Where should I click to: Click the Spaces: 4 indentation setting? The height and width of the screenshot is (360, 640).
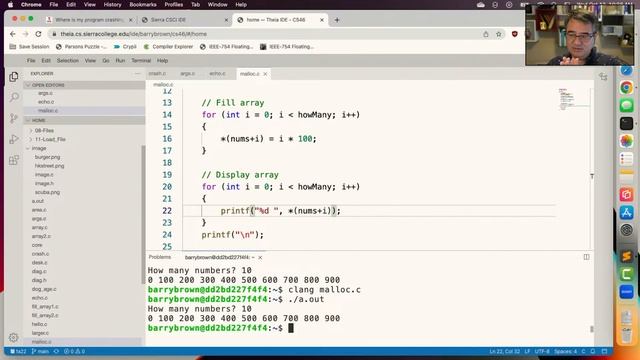(566, 351)
